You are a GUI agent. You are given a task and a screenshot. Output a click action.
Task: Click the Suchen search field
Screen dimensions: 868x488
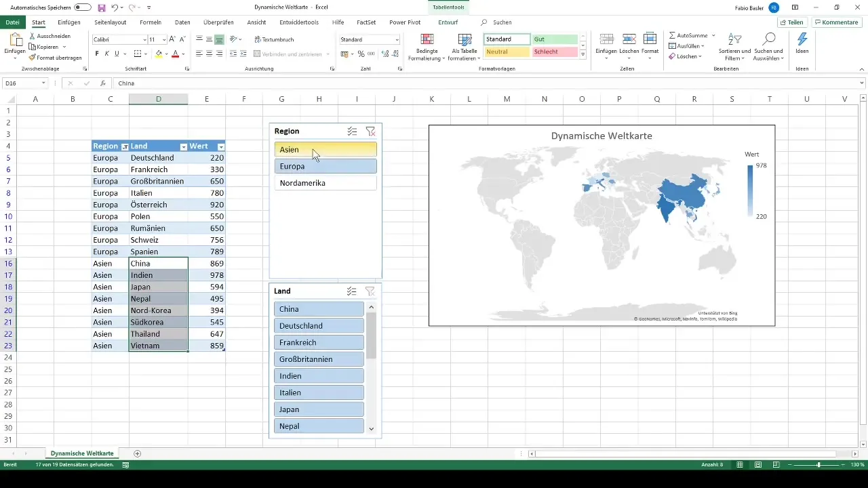[x=502, y=22]
